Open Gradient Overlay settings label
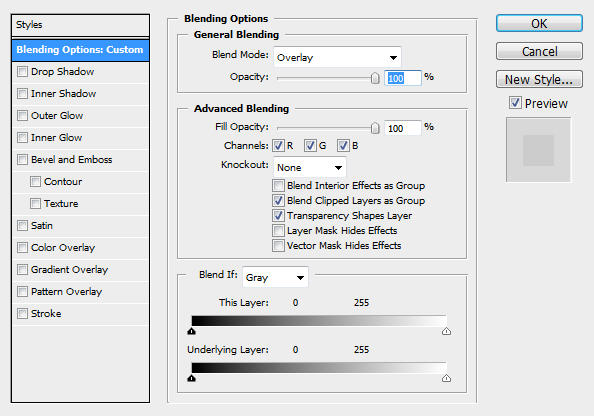The height and width of the screenshot is (416, 594). [69, 269]
